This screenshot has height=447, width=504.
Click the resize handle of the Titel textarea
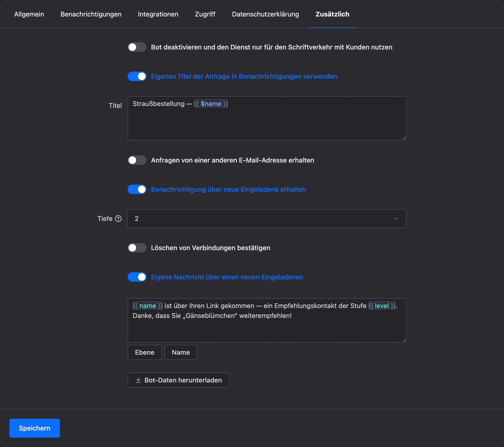(404, 138)
